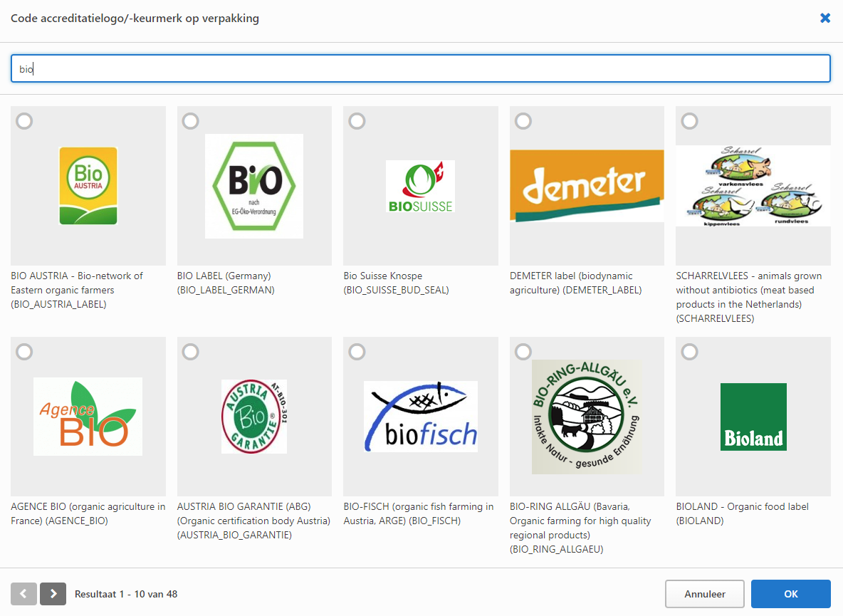843x616 pixels.
Task: Click the SCHARRELVLEES description text
Action: pyautogui.click(x=749, y=297)
